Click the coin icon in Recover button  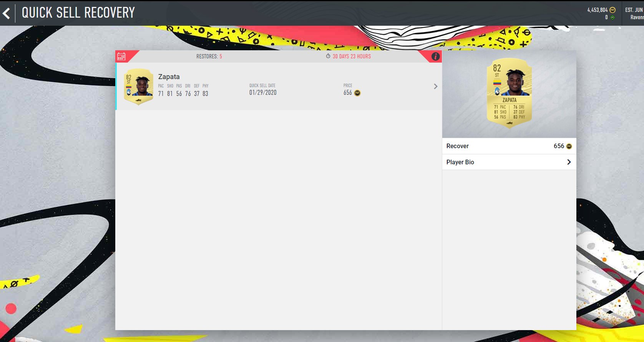569,146
